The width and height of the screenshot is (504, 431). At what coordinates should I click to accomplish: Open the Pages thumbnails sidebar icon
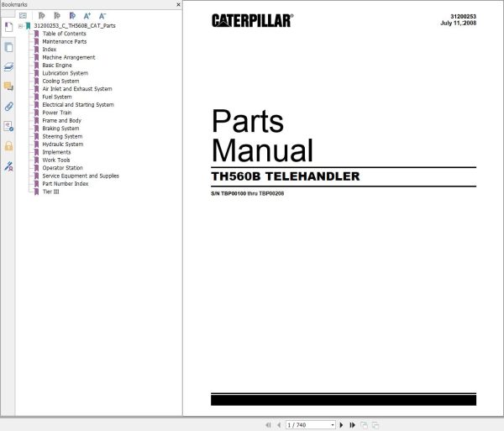click(8, 47)
